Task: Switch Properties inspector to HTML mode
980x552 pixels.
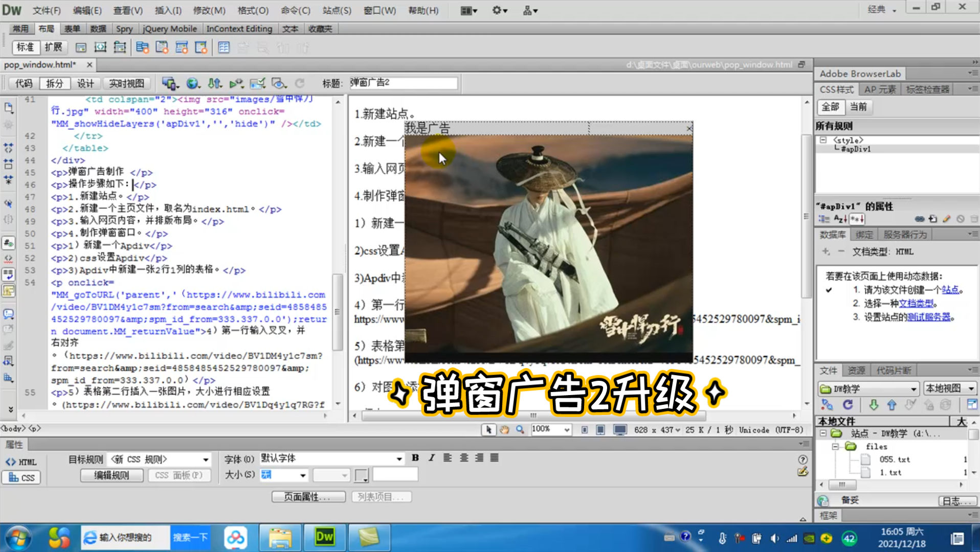Action: pos(21,462)
